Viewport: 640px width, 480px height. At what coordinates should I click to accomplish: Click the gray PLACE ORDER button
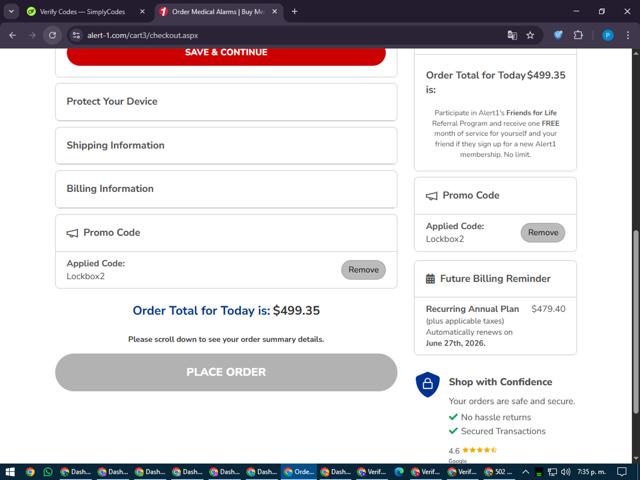pyautogui.click(x=226, y=372)
